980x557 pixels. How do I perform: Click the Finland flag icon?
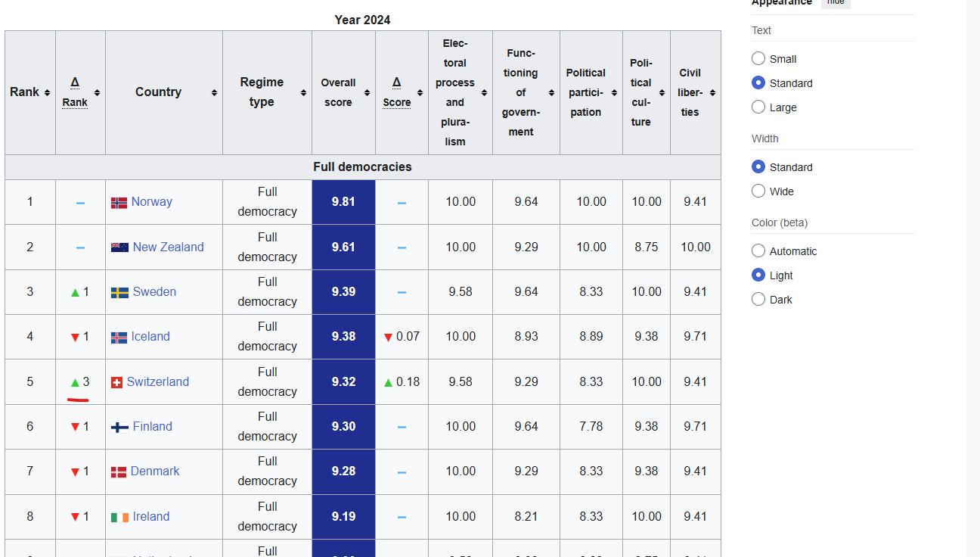point(119,428)
